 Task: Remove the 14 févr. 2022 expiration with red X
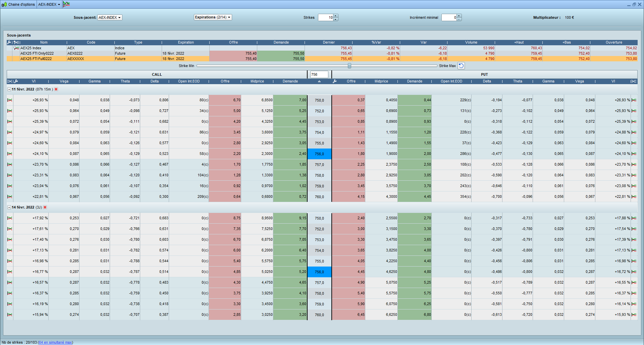pos(45,208)
